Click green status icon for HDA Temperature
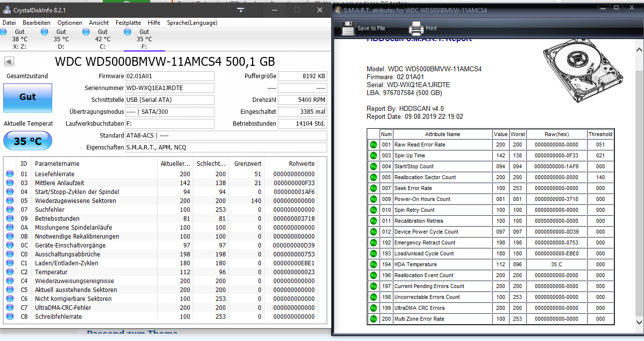Screen dimensions: 644x341 [x=373, y=264]
